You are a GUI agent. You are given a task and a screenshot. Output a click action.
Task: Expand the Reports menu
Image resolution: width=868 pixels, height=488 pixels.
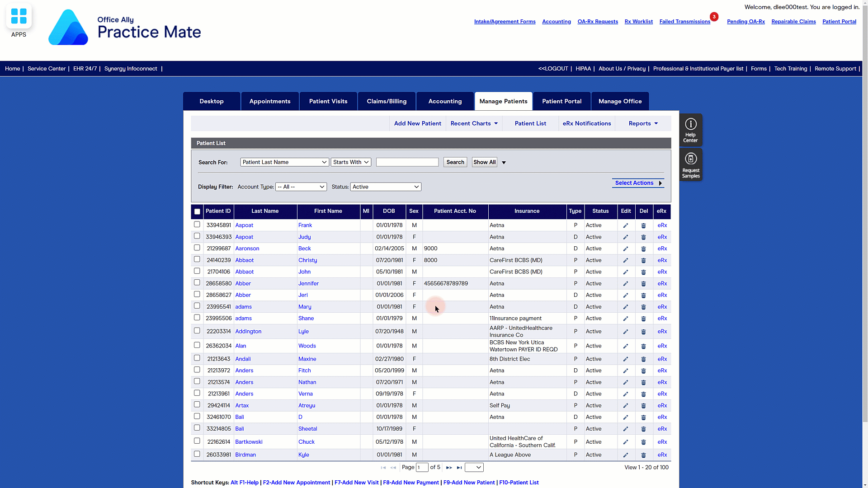(643, 123)
